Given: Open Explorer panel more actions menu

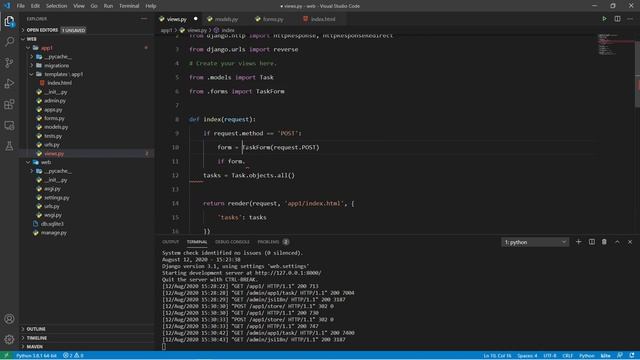Looking at the screenshot, I should [144, 19].
